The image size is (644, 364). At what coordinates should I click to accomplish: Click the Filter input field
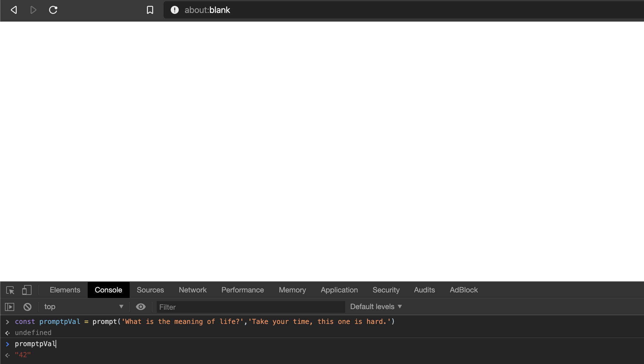pos(250,307)
